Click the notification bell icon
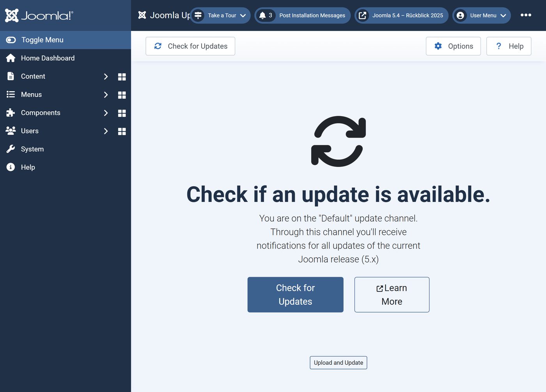Screen dimensions: 546x392 point(262,15)
